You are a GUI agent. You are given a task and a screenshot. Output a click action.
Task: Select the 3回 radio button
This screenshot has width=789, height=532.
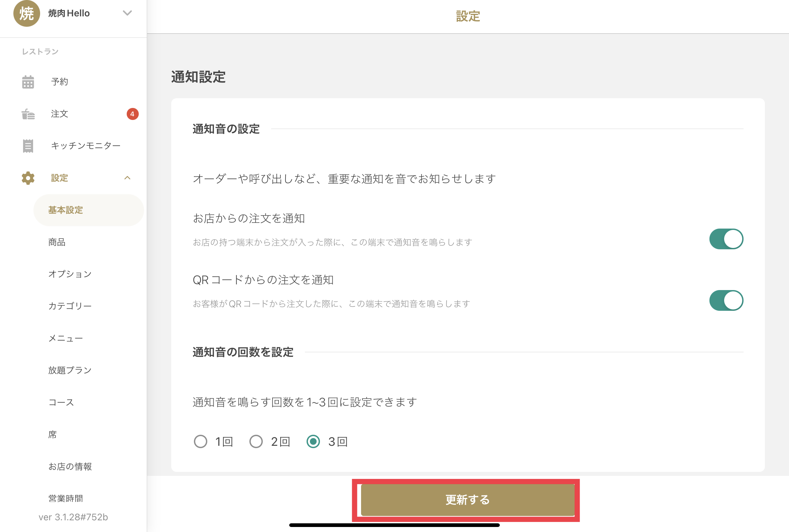click(x=313, y=441)
